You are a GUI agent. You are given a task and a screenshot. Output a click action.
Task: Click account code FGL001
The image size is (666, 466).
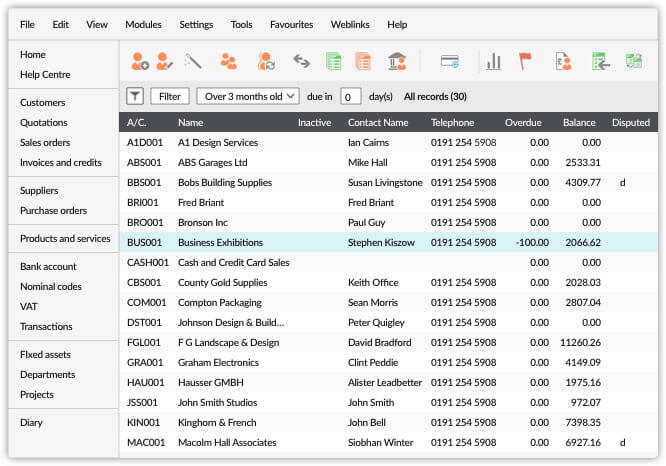coord(144,342)
